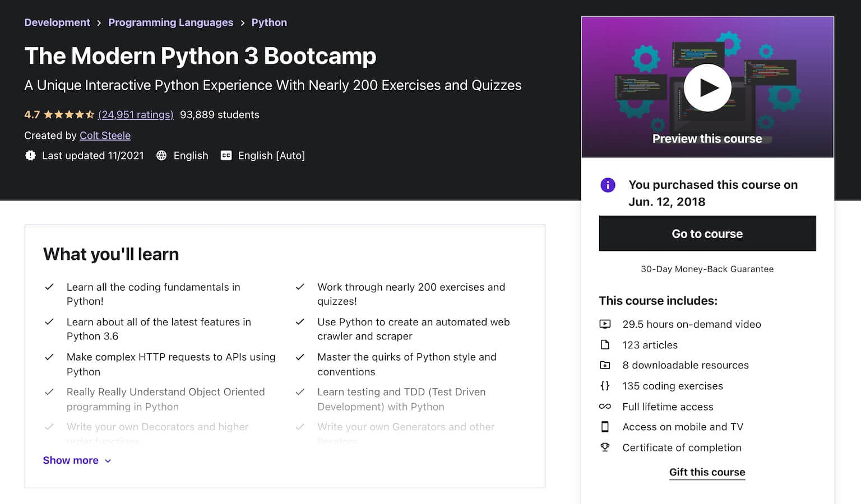Click the closed captions CC icon
Viewport: 861px width, 504px height.
(x=226, y=156)
